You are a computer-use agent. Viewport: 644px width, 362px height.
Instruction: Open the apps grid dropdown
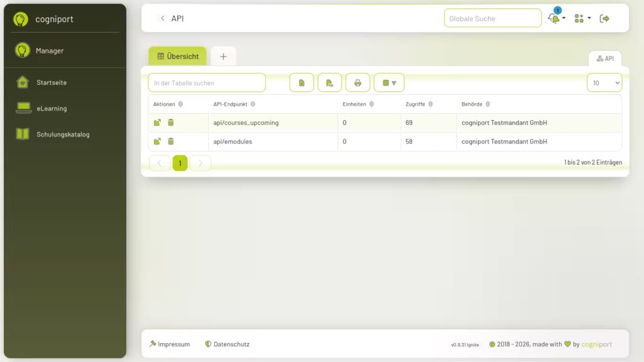coord(582,18)
